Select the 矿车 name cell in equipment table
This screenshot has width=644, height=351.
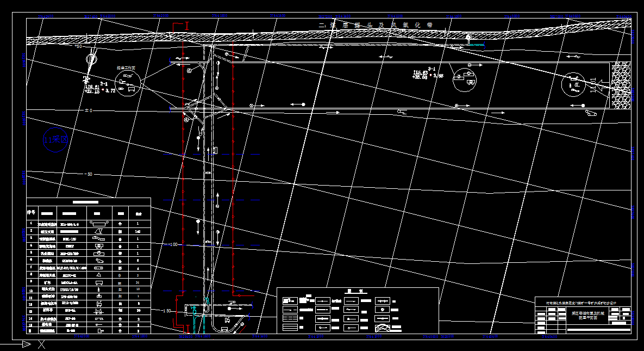pos(47,282)
